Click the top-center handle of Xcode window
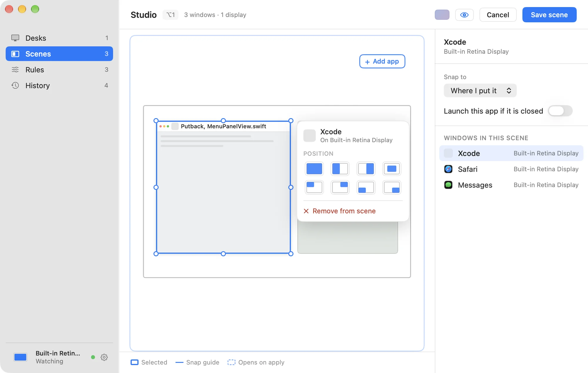The height and width of the screenshot is (373, 588). [x=223, y=121]
